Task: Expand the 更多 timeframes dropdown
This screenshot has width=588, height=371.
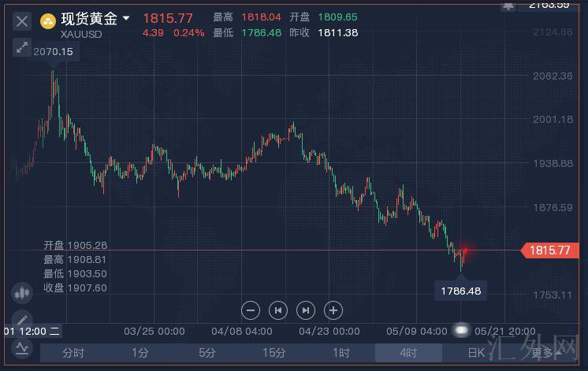Action: (544, 353)
